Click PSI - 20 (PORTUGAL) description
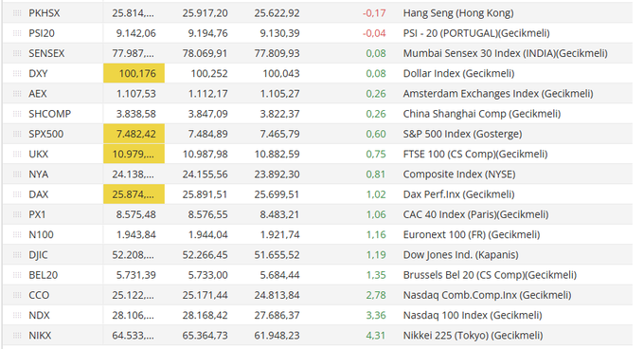The image size is (644, 349). point(476,33)
